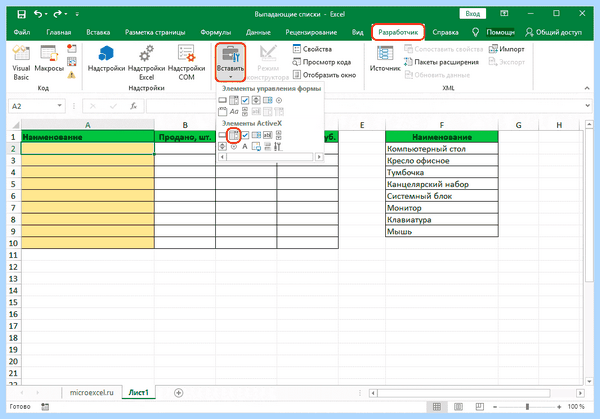Click the macro security warning icon
Image resolution: width=600 pixels, height=419 pixels.
point(72,75)
